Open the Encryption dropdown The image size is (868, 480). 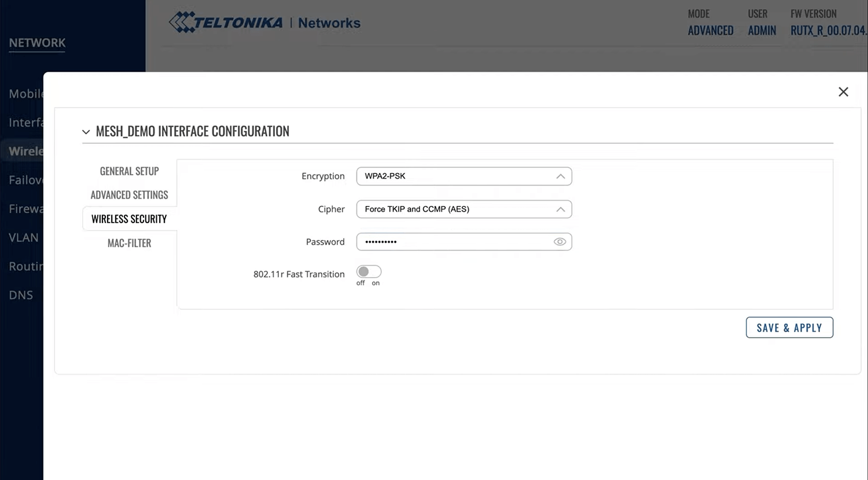463,176
